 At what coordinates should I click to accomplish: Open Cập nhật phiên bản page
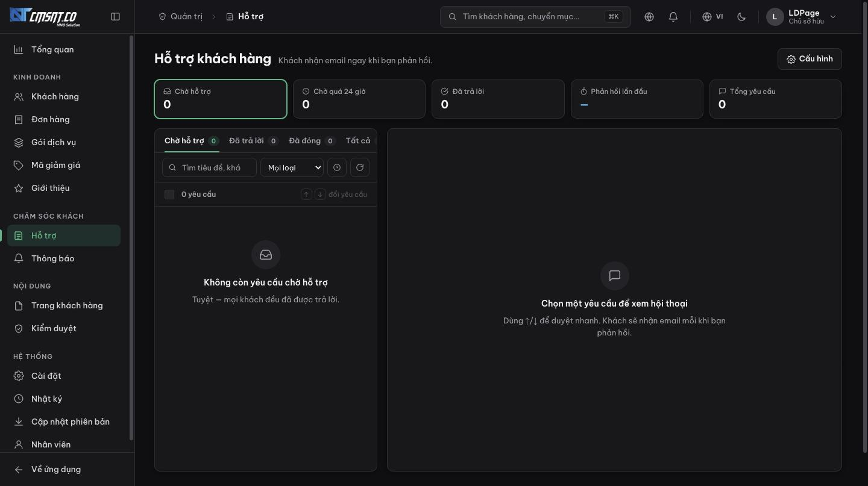pos(64,422)
